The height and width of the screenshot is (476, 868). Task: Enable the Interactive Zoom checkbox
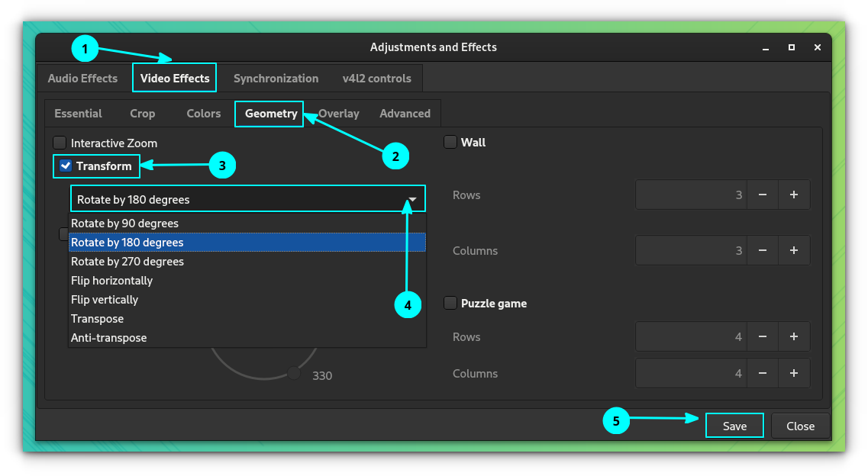[x=60, y=143]
